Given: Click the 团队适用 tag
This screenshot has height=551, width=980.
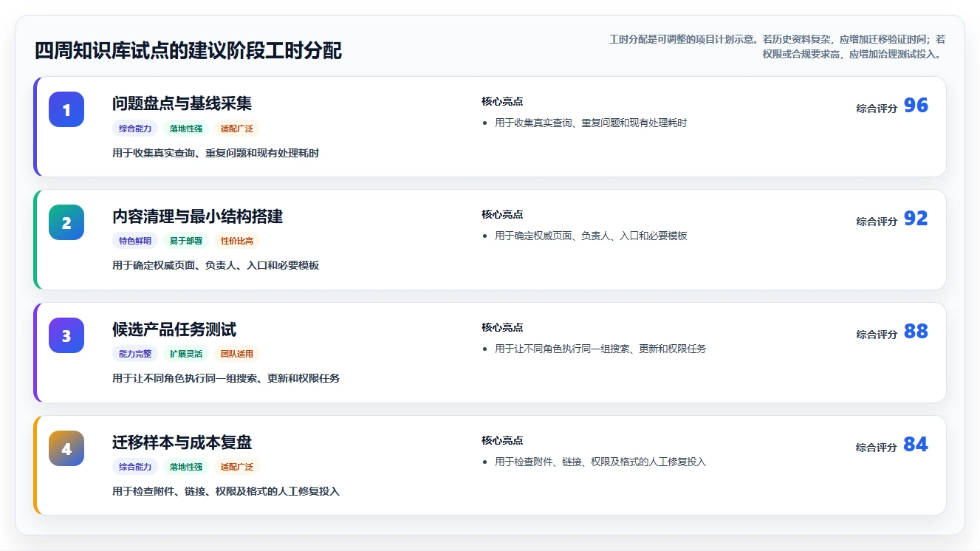Looking at the screenshot, I should click(237, 354).
